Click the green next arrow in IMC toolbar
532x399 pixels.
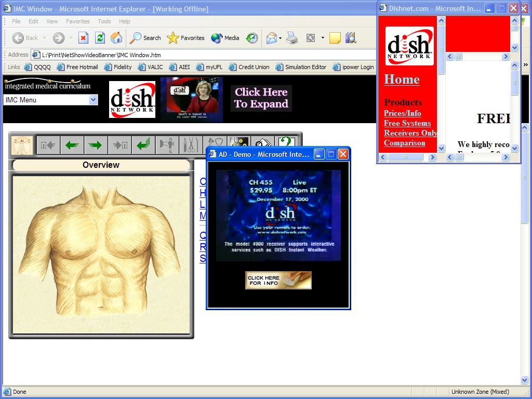coord(96,145)
